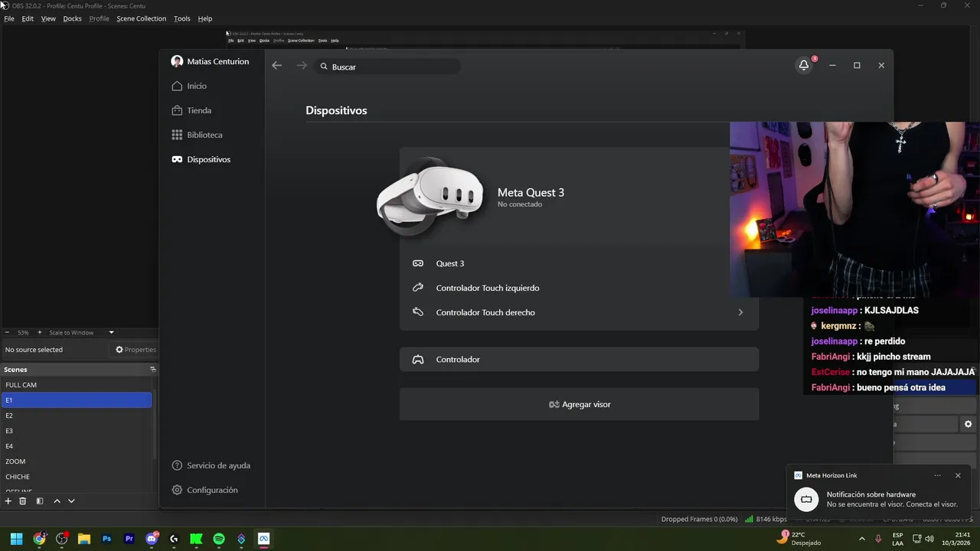
Task: Open the Windows Start menu
Action: coord(16,539)
